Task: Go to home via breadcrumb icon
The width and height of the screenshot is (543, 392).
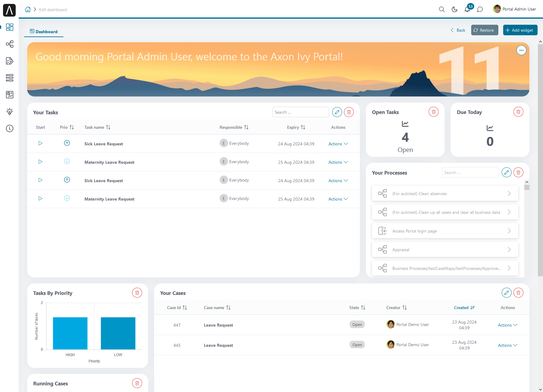Action: click(x=28, y=9)
